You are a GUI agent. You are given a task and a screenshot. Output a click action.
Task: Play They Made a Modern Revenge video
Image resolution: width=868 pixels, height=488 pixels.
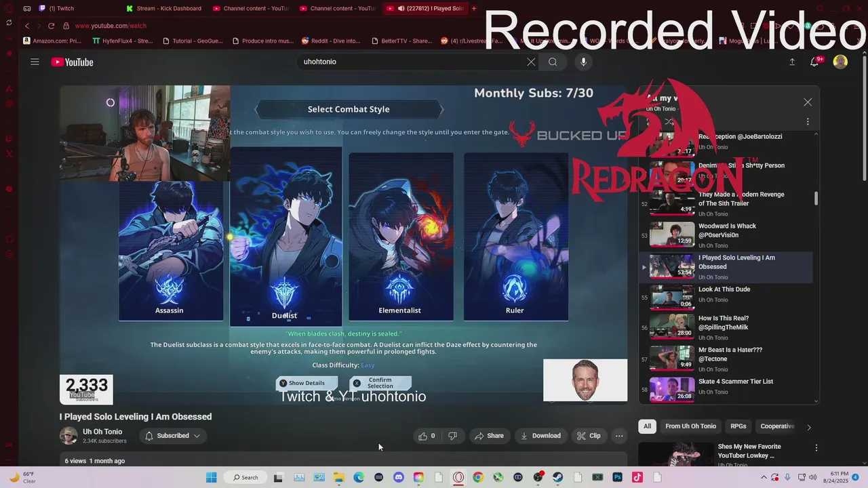click(727, 203)
